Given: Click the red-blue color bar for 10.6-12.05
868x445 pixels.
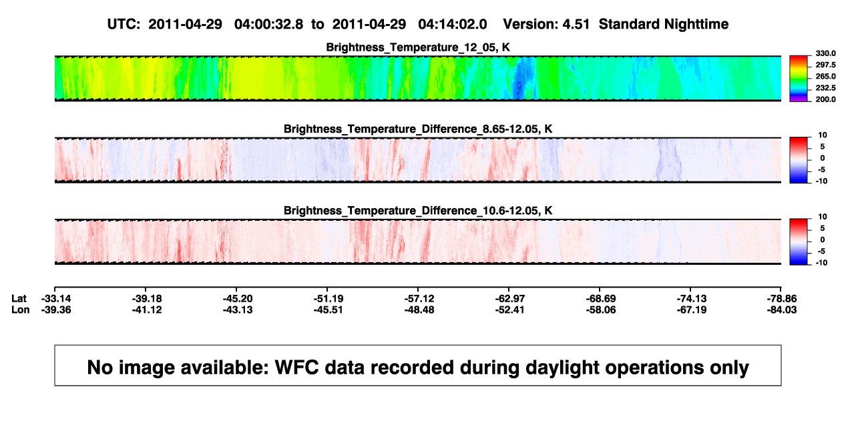Looking at the screenshot, I should click(799, 242).
